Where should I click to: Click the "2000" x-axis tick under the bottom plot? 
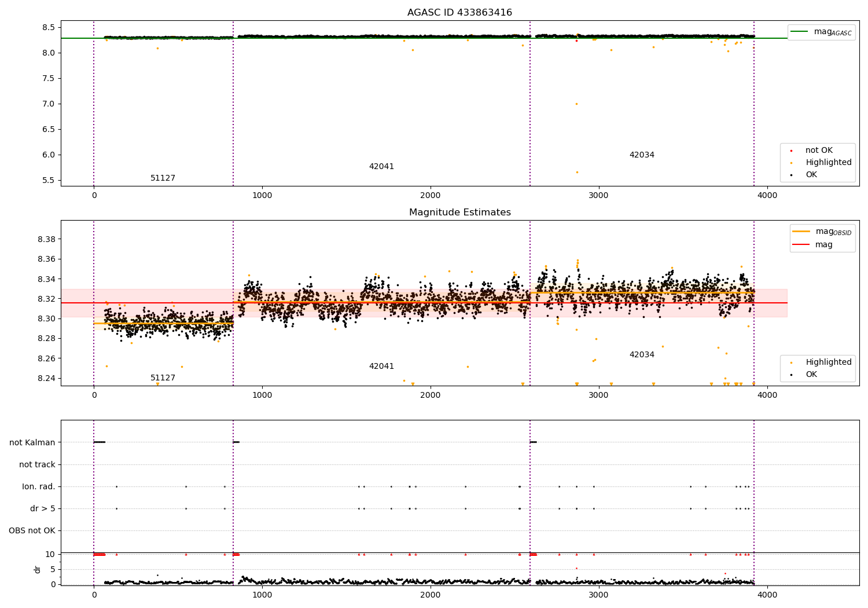coord(431,595)
